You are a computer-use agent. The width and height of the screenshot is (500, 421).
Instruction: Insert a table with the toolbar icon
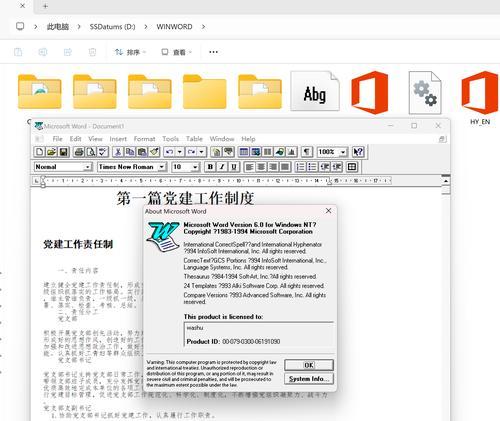click(244, 152)
